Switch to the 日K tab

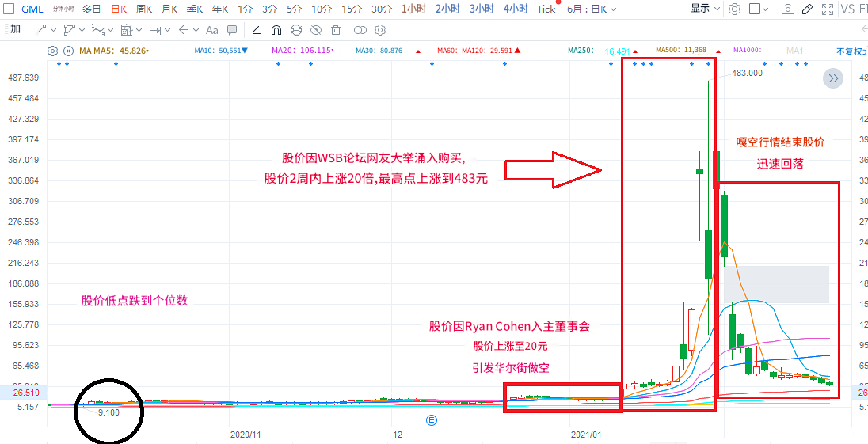[x=119, y=9]
